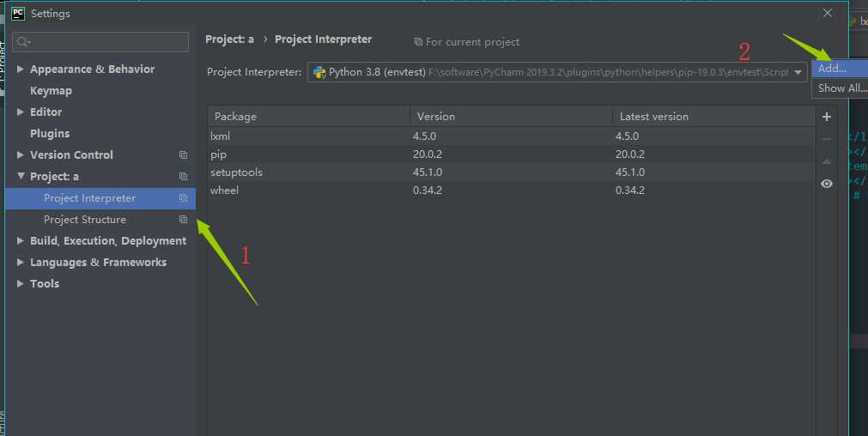The image size is (868, 436).
Task: Click the PyCharm logo in title bar
Action: click(x=18, y=13)
